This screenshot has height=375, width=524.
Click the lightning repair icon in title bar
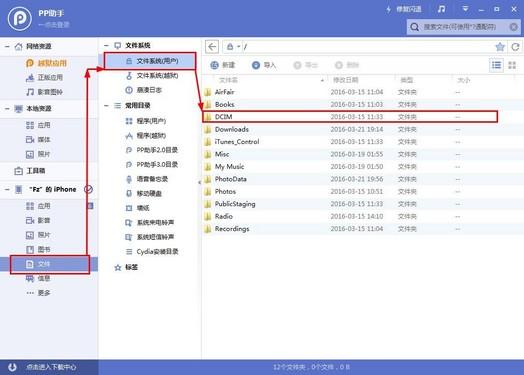point(389,9)
